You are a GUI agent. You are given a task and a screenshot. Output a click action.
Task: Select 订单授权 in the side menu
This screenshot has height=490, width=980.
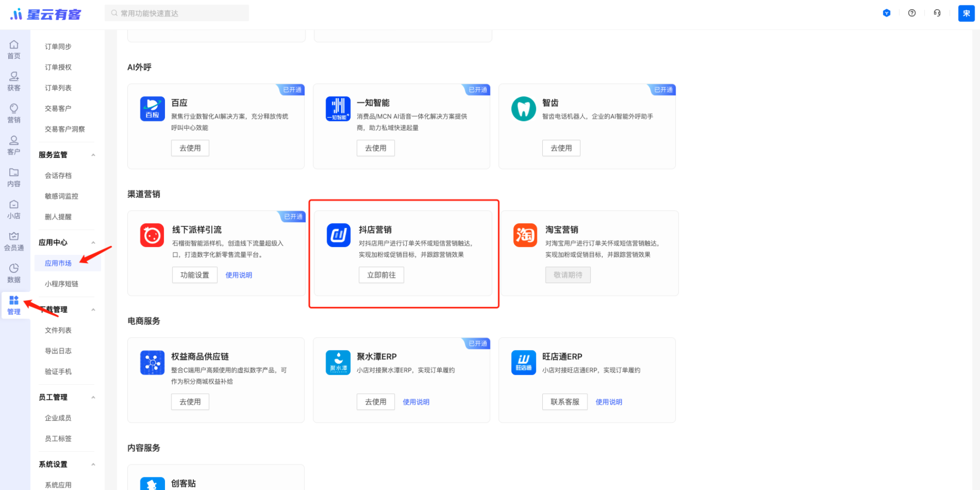tap(58, 68)
